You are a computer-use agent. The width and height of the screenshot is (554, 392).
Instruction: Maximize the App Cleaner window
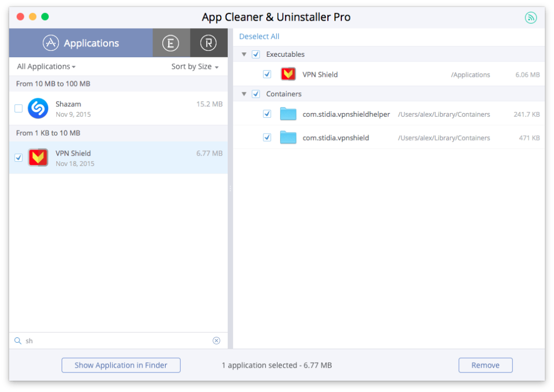45,17
